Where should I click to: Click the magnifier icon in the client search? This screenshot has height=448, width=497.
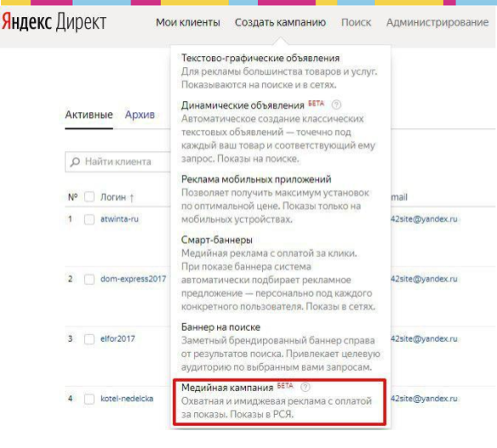[75, 162]
